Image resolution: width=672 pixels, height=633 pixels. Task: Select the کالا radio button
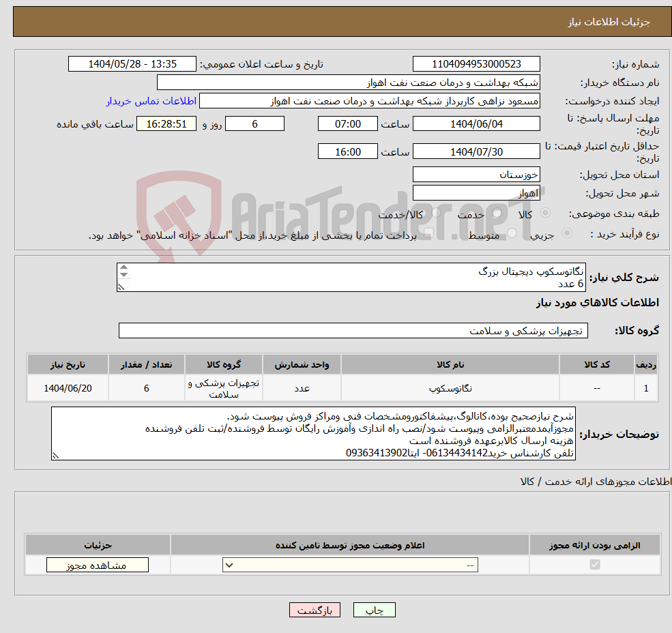546,213
